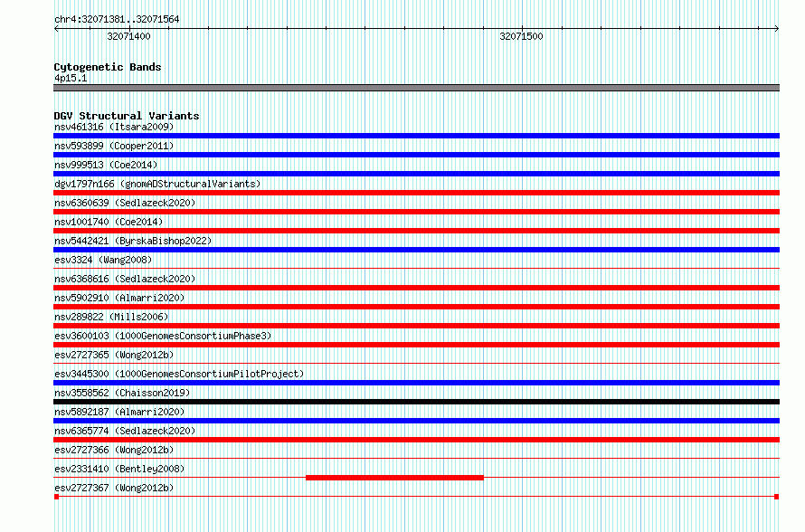Click the ruler's left arrow end
Screen dimensions: 805x532
(56, 29)
